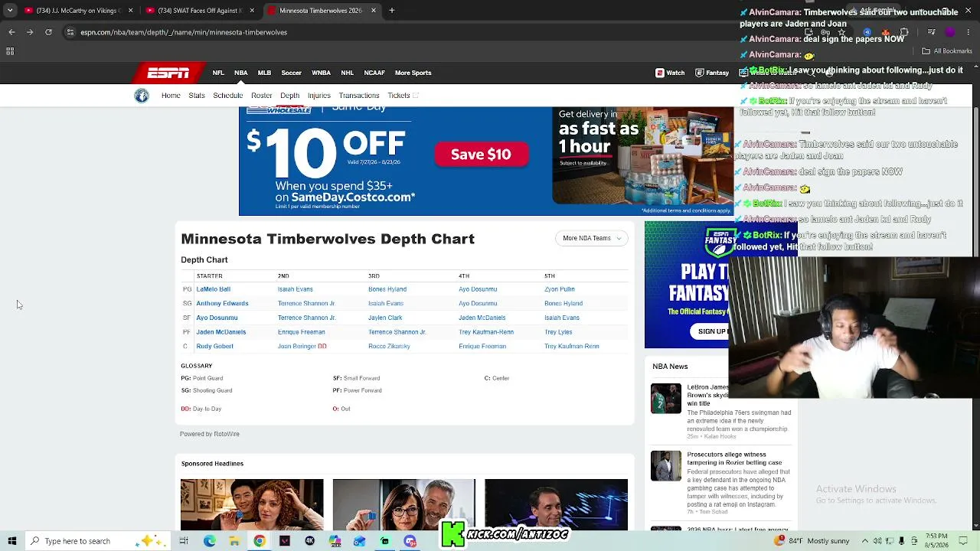The image size is (980, 551).
Task: Expand the More NBA Teams dropdown
Action: (592, 238)
